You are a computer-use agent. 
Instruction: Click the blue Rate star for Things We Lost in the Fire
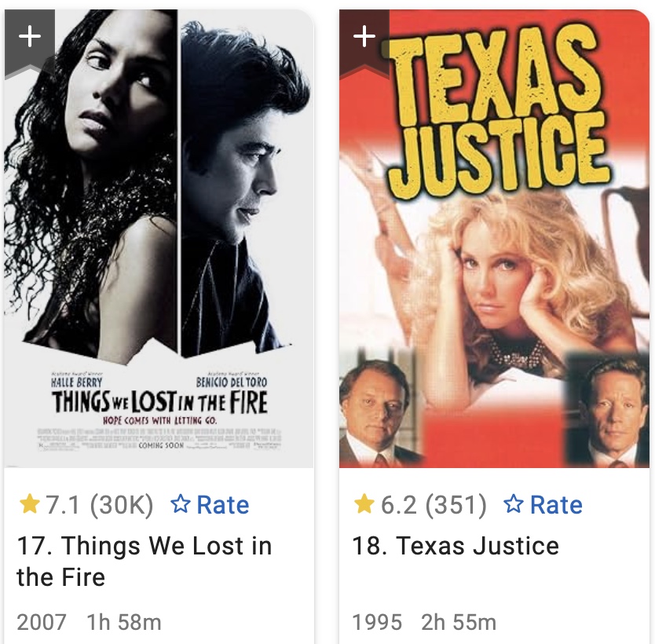coord(181,504)
